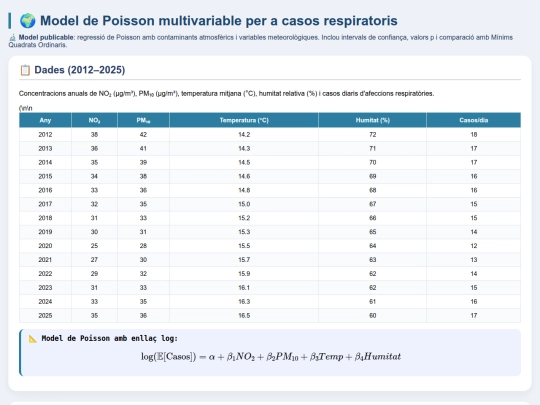Image resolution: width=540 pixels, height=405 pixels.
Task: Click temperature value 15.9 in the table
Action: coord(244,274)
